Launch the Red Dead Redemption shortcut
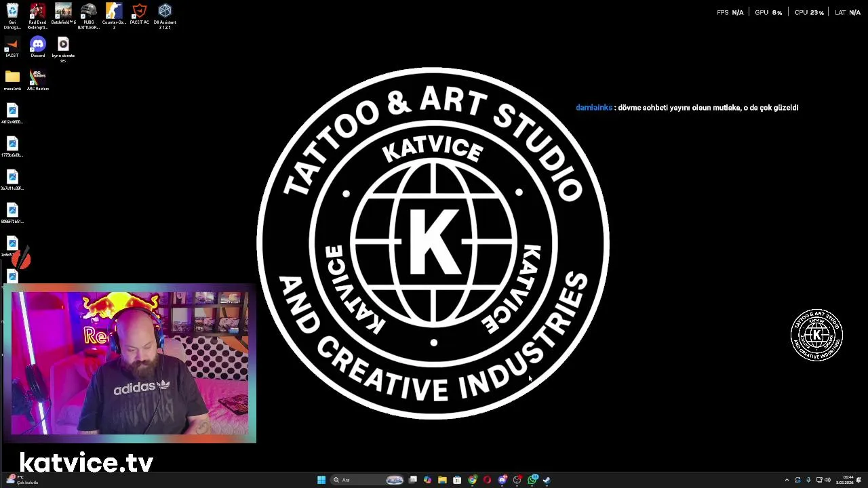Image resolution: width=868 pixels, height=488 pixels. point(37,16)
